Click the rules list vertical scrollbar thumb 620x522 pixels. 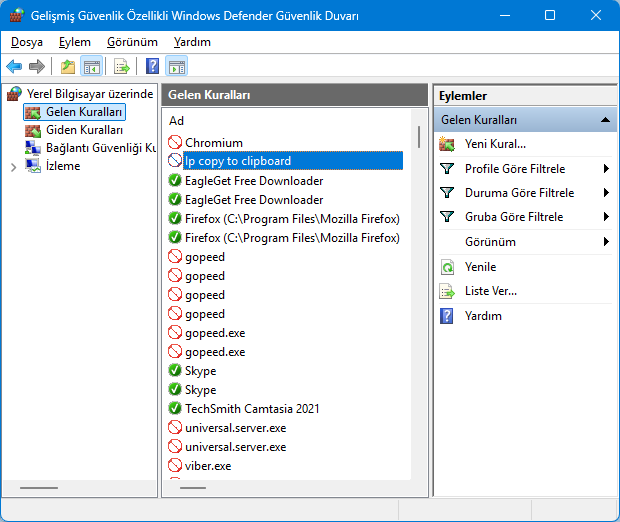419,137
